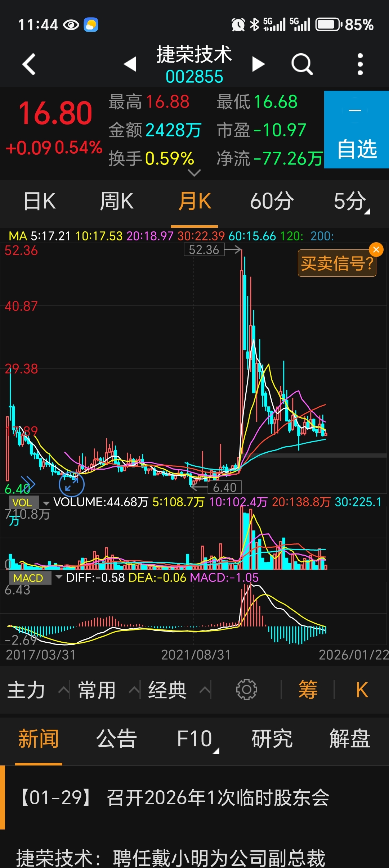Tap the current price 16.80
389x868 pixels.
coord(55,113)
